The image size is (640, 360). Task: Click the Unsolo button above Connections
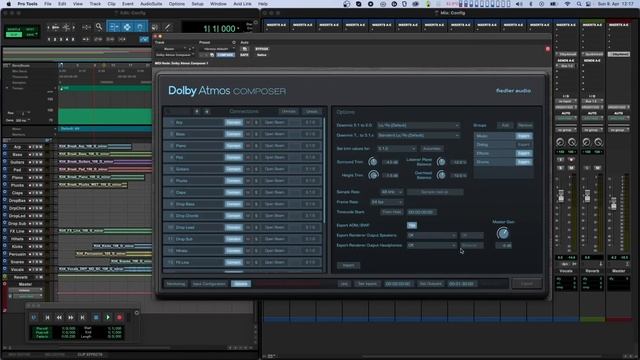click(x=311, y=111)
